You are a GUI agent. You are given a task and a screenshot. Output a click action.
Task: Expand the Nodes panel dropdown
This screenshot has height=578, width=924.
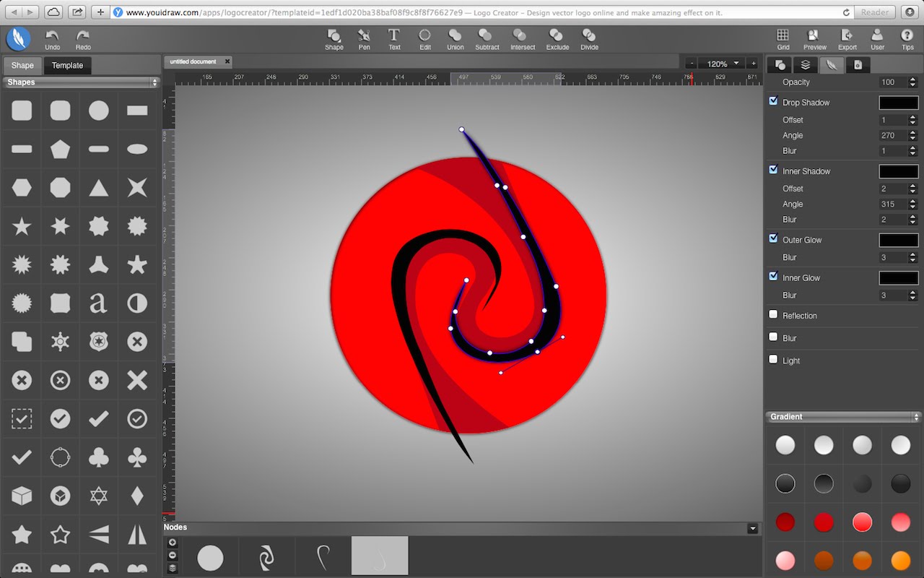click(x=753, y=527)
